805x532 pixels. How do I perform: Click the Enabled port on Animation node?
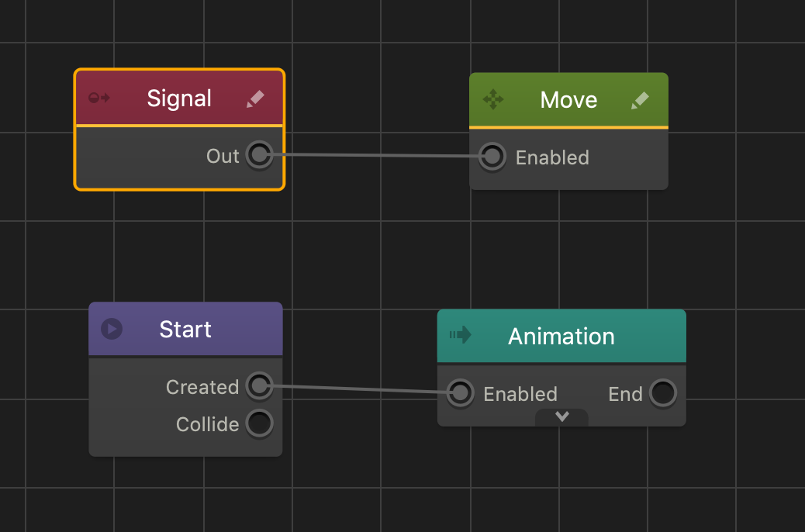460,393
